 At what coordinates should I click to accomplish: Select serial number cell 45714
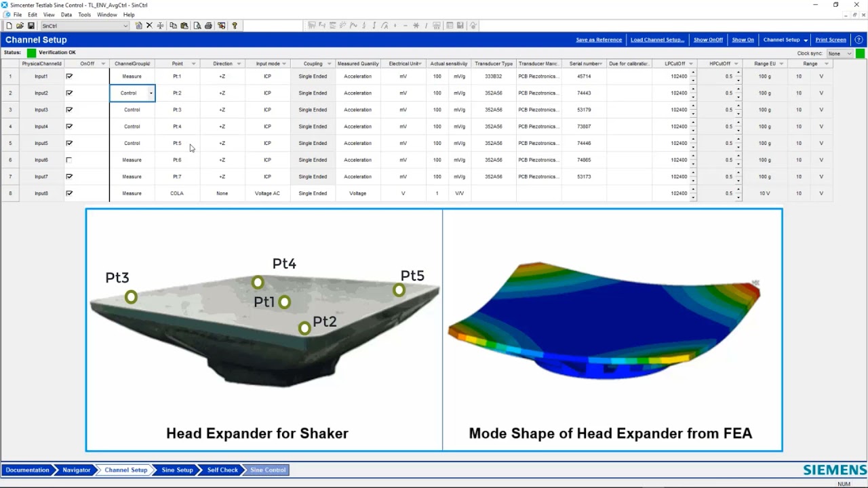tap(584, 77)
